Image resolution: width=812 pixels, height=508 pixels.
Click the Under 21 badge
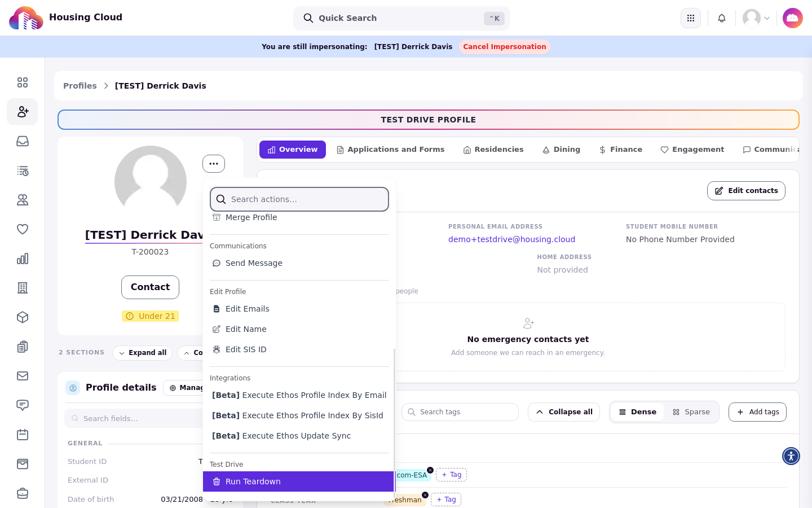click(150, 316)
